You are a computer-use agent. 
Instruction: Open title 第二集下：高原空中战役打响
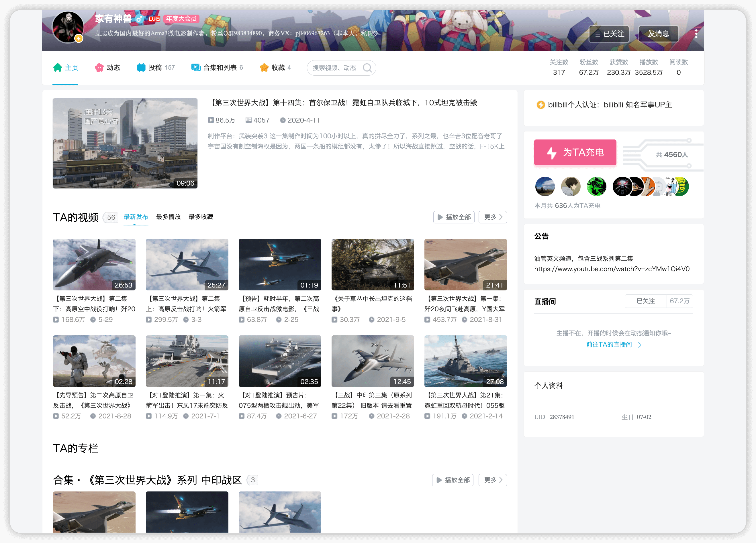tap(94, 304)
